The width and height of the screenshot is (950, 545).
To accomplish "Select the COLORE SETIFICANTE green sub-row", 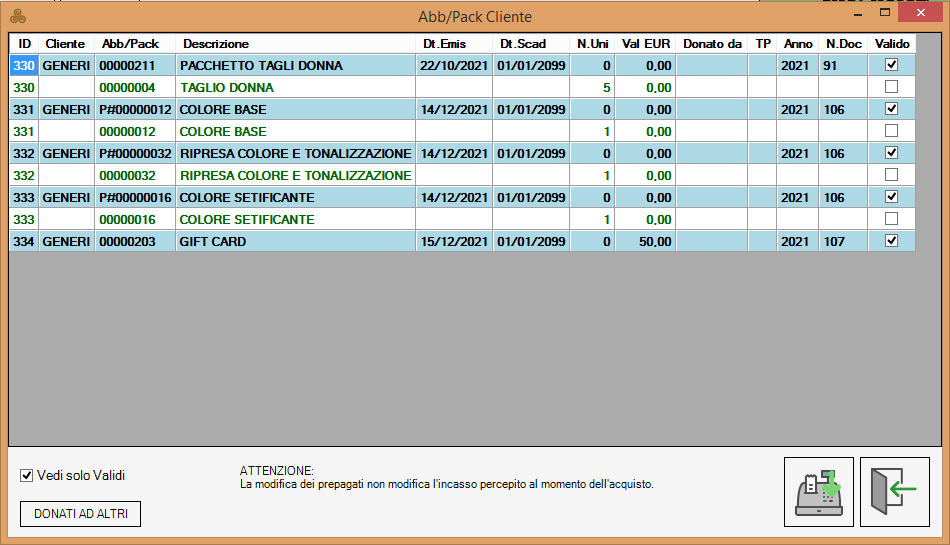I will (x=295, y=220).
